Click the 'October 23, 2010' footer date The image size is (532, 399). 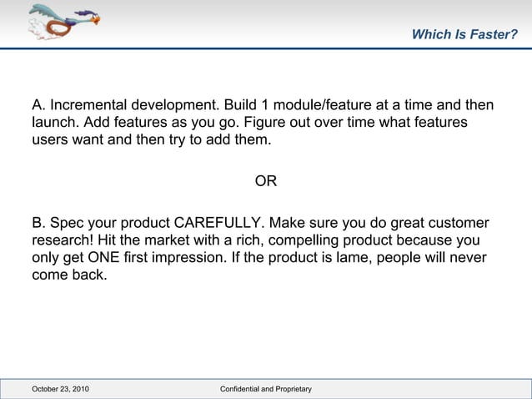tap(60, 389)
